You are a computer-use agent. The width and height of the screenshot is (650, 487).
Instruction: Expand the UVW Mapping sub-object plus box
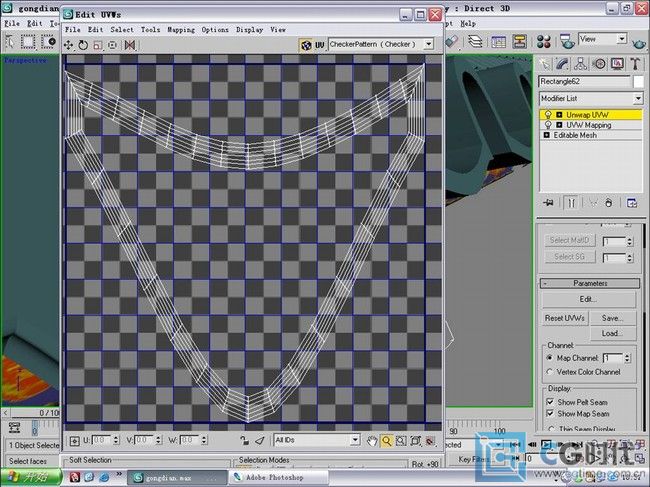(x=559, y=125)
